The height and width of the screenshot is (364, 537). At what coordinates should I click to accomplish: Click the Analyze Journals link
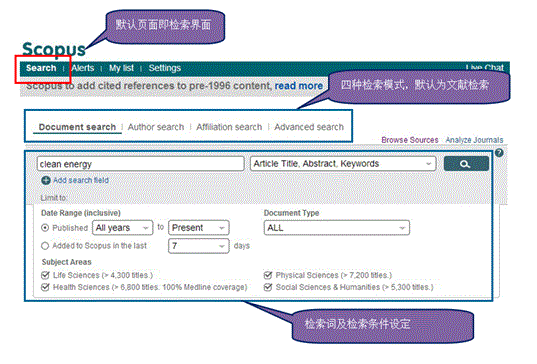point(474,140)
